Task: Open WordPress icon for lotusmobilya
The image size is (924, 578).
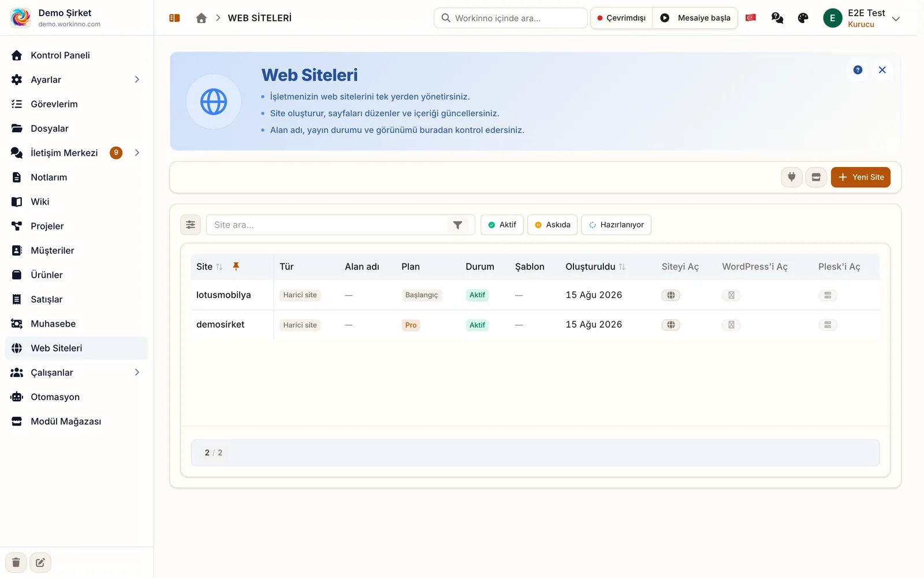Action: coord(731,295)
